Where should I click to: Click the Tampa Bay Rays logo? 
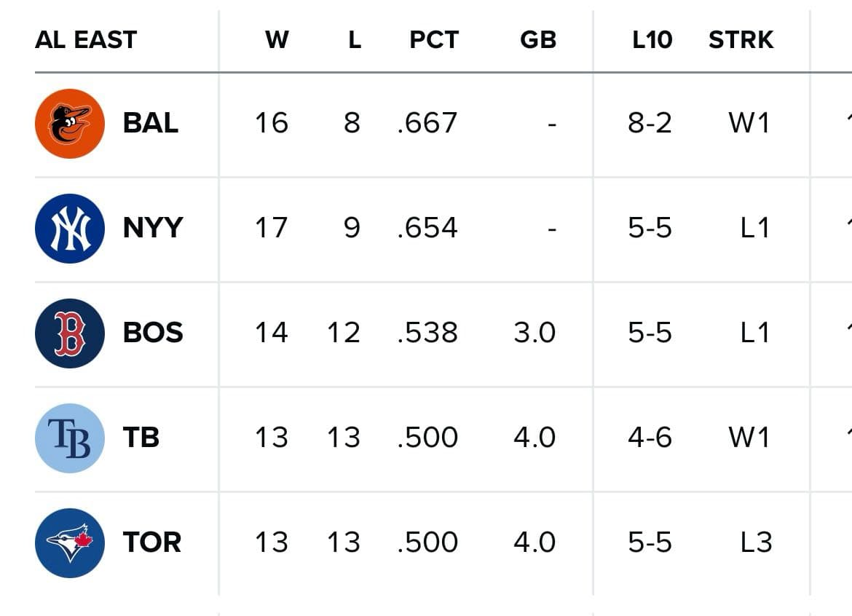click(70, 438)
